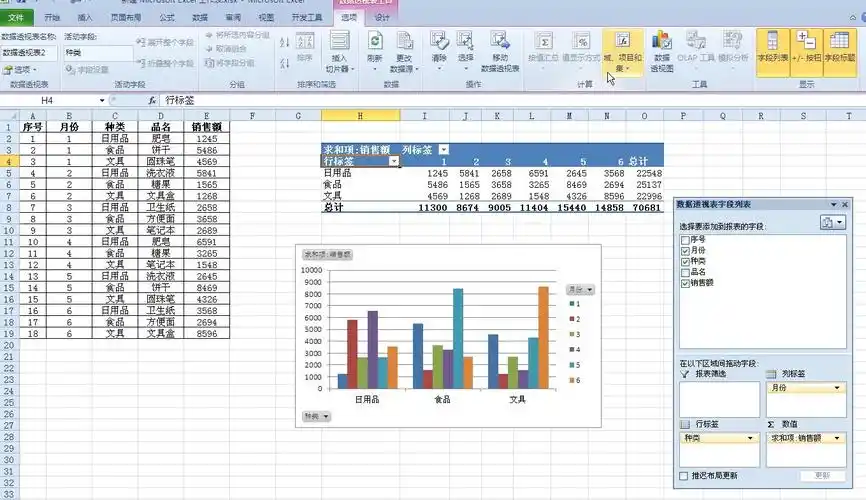
Task: Click the sort descending (Z to A) icon
Action: (284, 64)
